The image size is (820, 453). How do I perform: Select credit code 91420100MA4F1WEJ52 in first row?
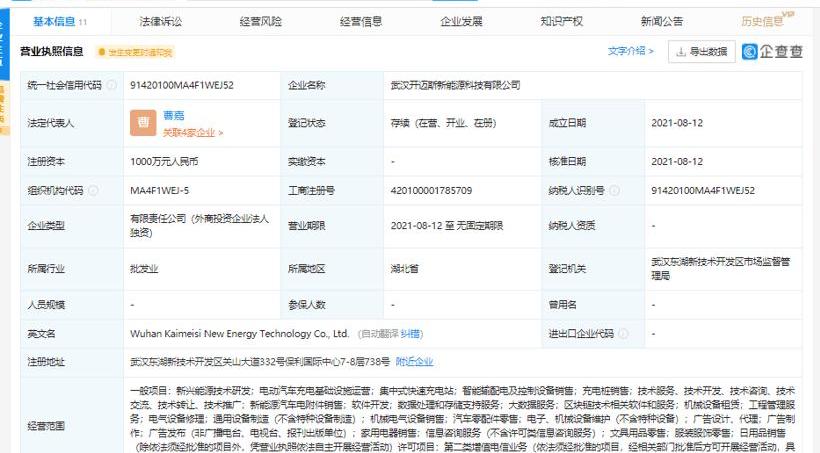coord(181,85)
